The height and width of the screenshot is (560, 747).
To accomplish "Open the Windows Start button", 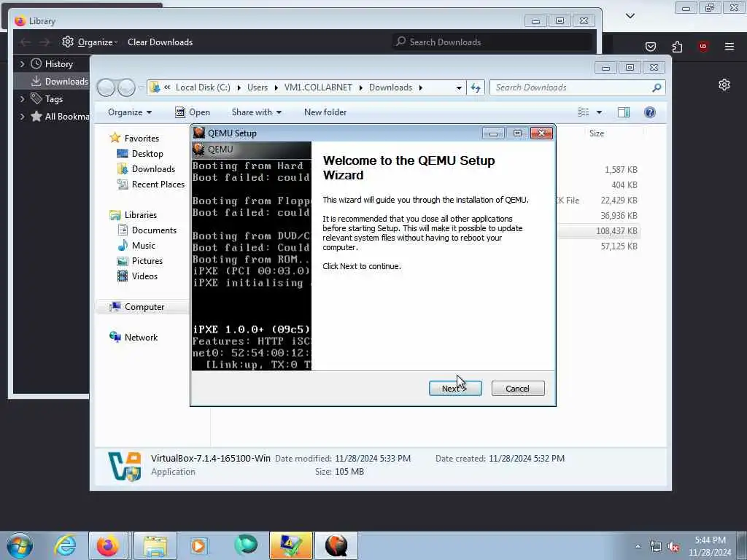I will tap(20, 545).
